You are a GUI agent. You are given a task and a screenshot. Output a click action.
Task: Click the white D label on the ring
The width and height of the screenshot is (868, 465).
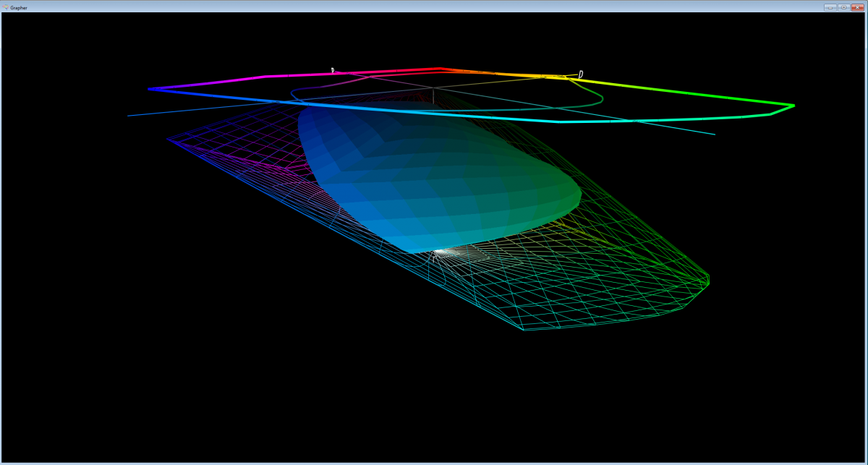[581, 74]
